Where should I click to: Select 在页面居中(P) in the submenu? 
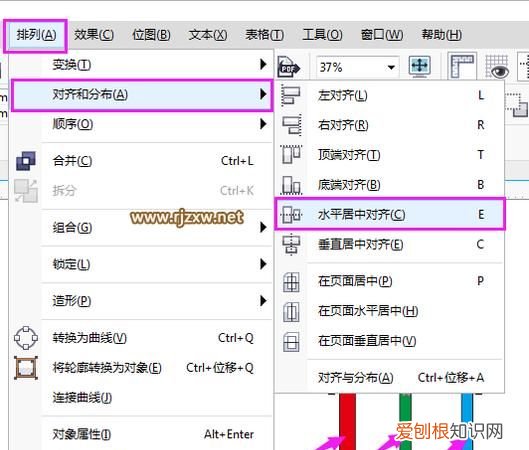point(390,281)
